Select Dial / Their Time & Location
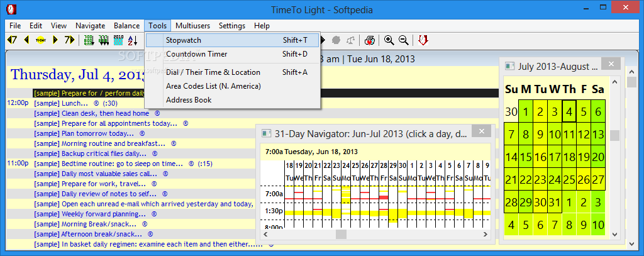Image resolution: width=644 pixels, height=256 pixels. click(x=233, y=72)
